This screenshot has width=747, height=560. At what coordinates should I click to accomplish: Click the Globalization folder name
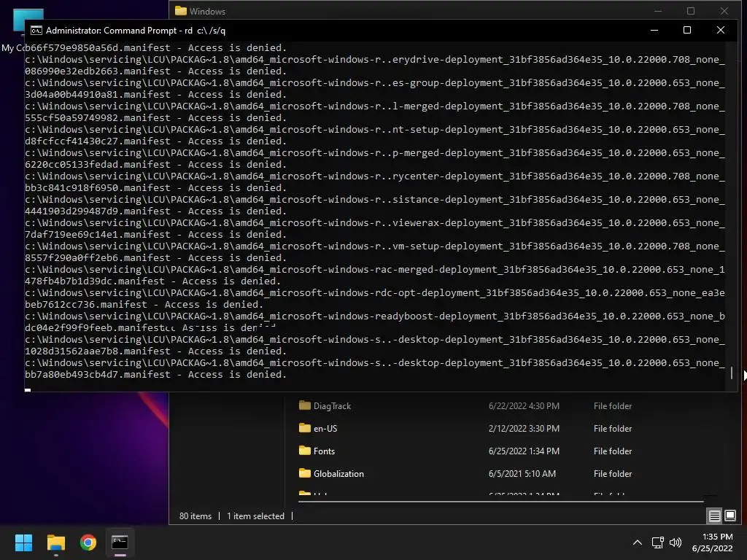tap(338, 474)
